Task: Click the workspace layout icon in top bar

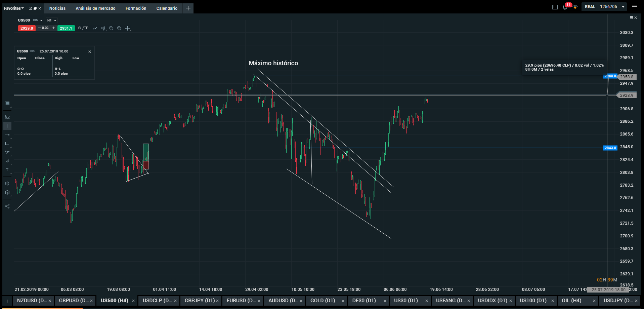Action: 555,7
